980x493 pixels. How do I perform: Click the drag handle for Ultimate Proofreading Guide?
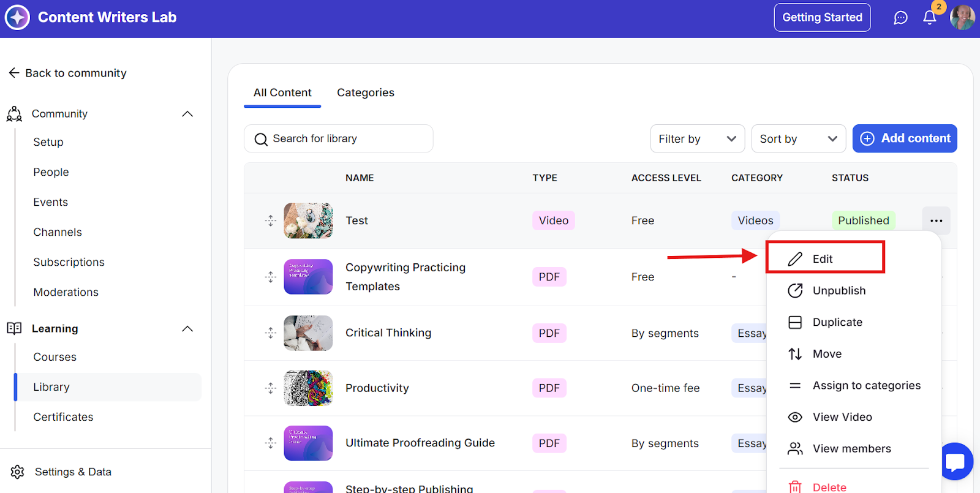point(271,443)
